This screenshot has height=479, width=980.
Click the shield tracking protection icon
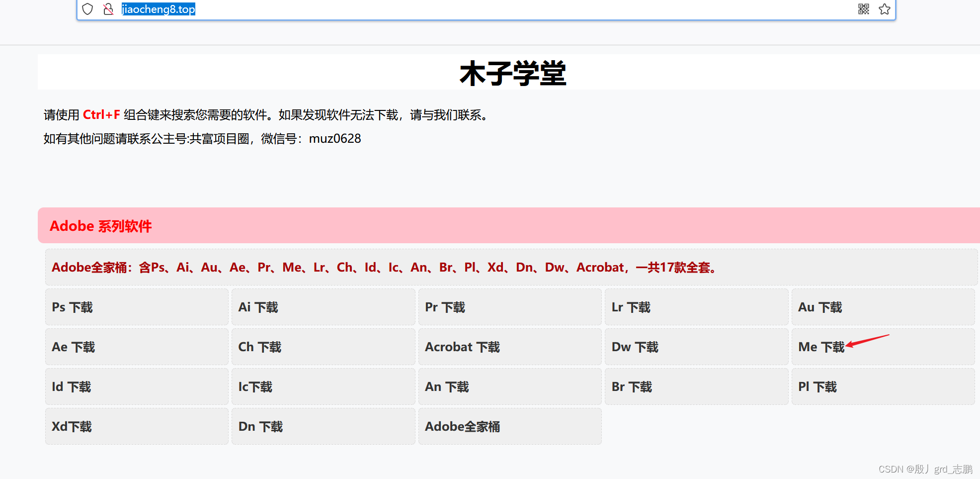click(87, 9)
